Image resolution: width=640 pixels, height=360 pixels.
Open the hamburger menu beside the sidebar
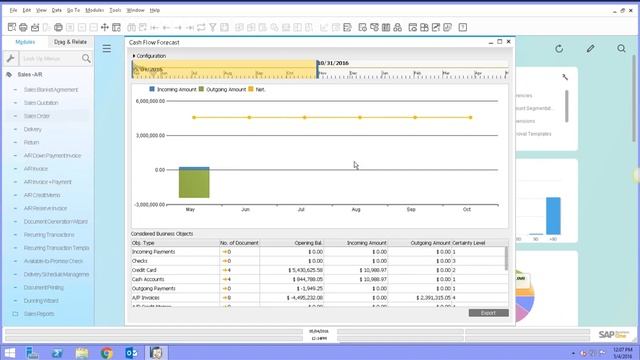pyautogui.click(x=107, y=49)
